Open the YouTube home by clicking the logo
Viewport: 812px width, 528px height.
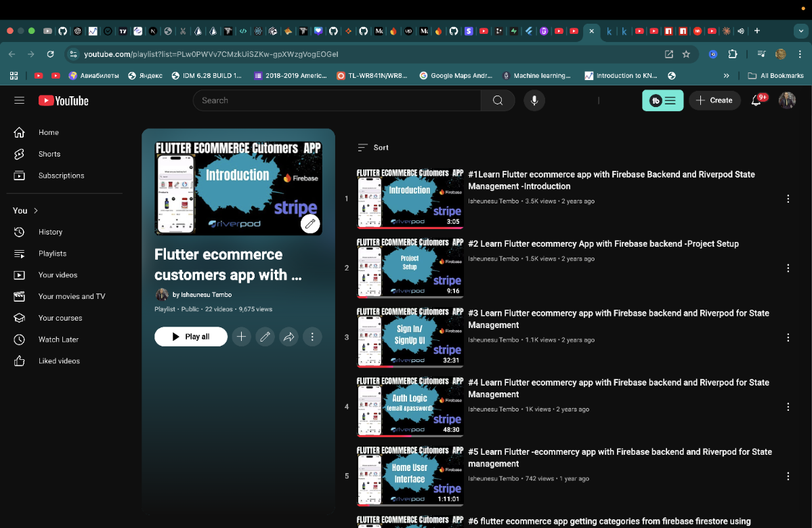(63, 100)
